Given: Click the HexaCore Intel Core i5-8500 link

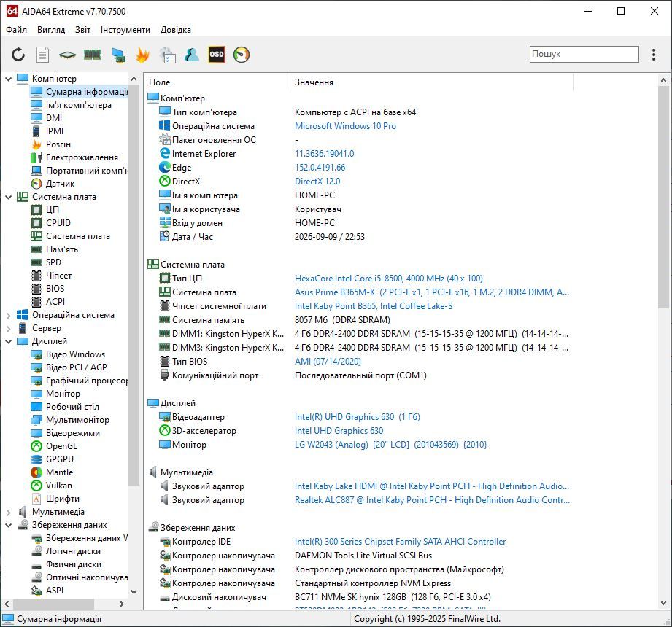Looking at the screenshot, I should tap(388, 279).
